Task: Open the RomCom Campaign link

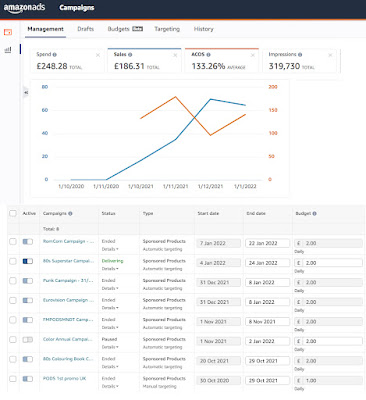Action: point(68,241)
